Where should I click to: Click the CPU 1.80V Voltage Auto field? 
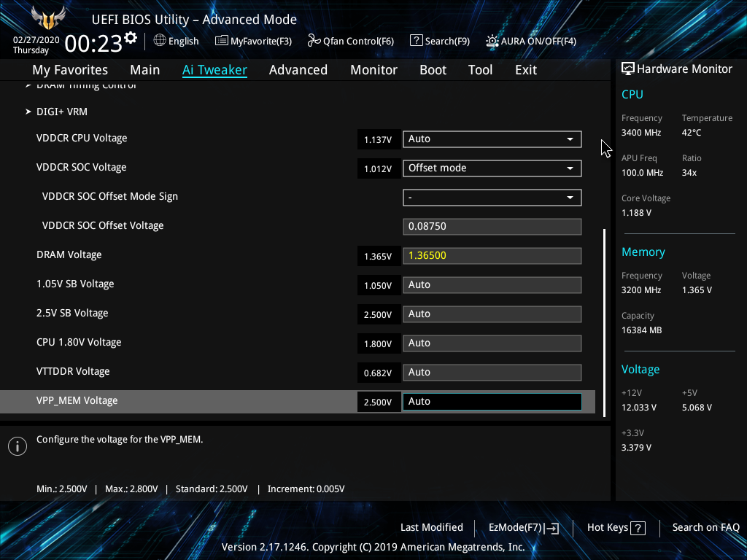click(492, 343)
